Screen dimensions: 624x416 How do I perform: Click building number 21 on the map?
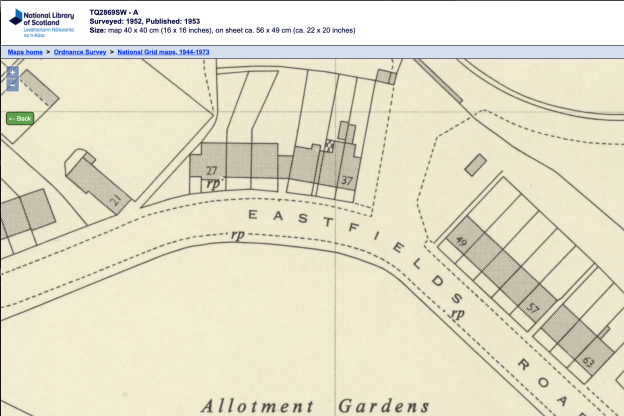(114, 200)
